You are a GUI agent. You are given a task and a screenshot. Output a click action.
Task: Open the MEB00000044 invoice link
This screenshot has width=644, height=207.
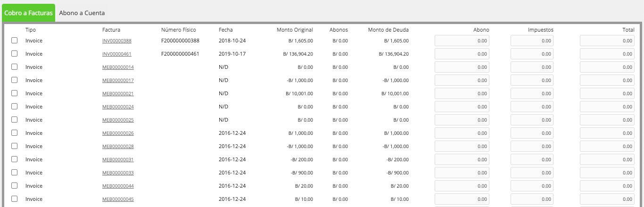pyautogui.click(x=118, y=186)
